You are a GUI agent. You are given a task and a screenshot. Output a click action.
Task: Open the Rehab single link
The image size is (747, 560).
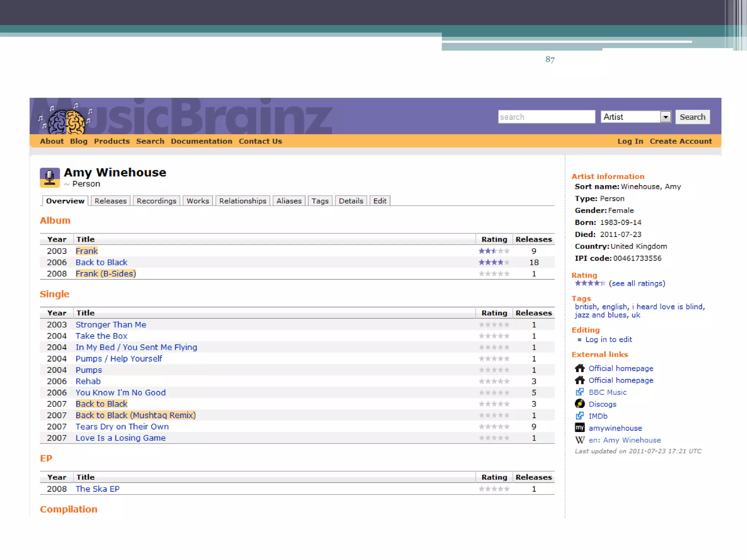pyautogui.click(x=88, y=381)
